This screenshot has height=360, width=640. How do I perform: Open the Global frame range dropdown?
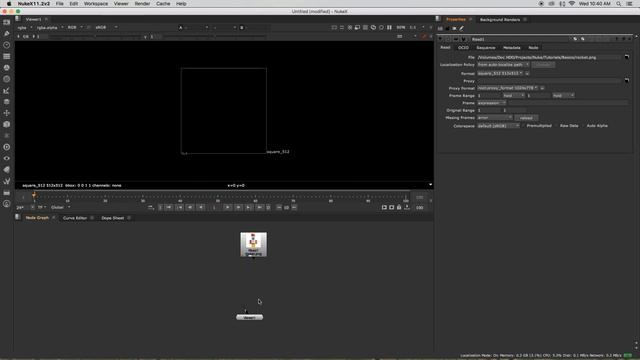60,207
